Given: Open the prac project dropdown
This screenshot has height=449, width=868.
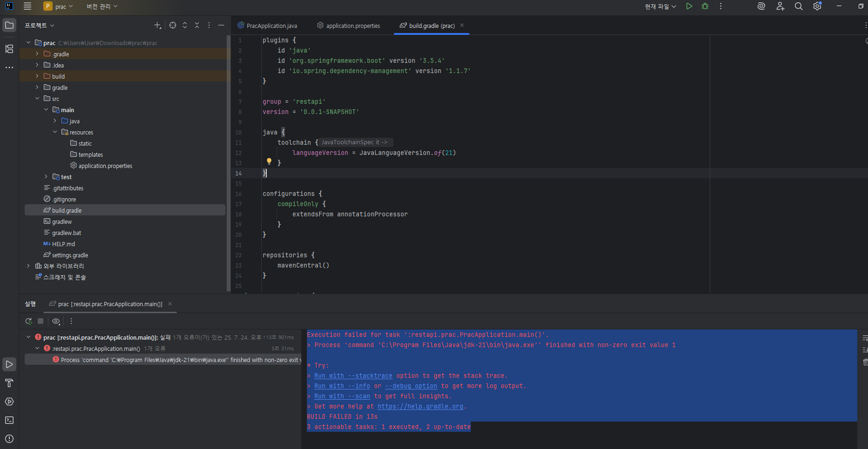Looking at the screenshot, I should 59,6.
